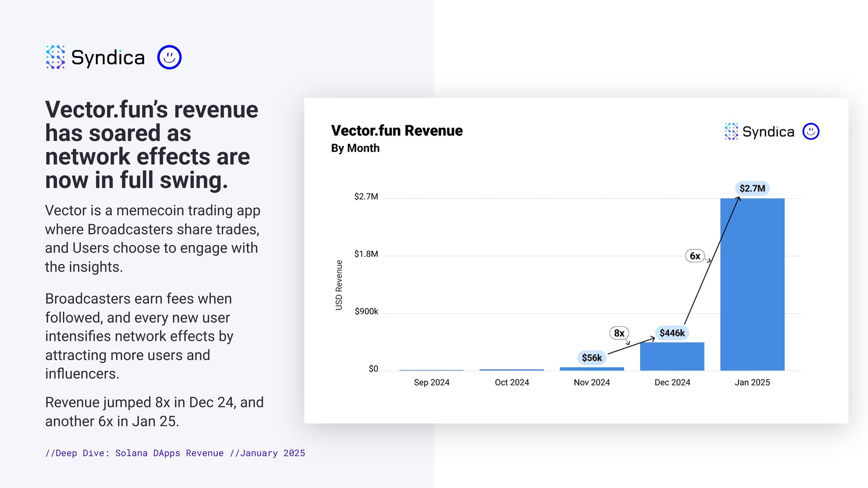This screenshot has height=488, width=868.
Task: Click the Deep Dive Solana DApps Revenue footer
Action: (175, 453)
